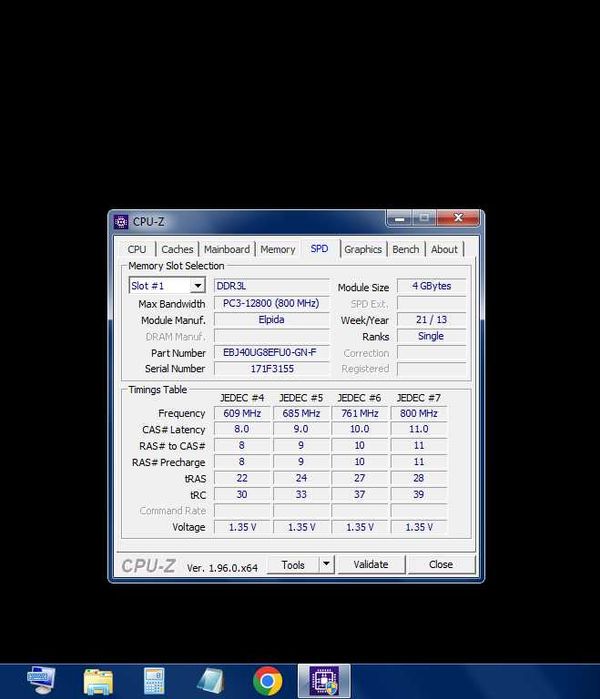600x699 pixels.
Task: Open the notepad icon in the taskbar
Action: point(210,681)
